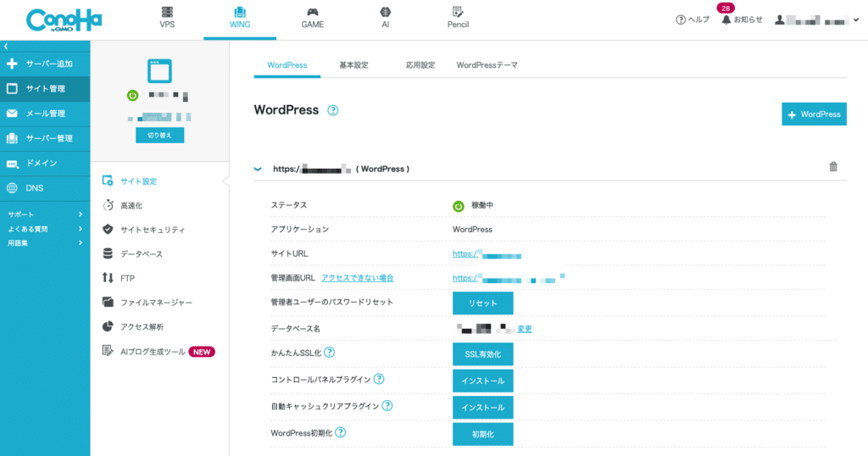Open AIブログ生成ツール submenu item
868x456 pixels.
coord(159,352)
